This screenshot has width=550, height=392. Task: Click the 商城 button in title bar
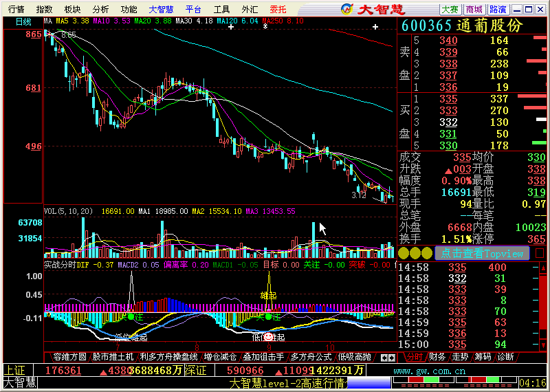click(474, 9)
